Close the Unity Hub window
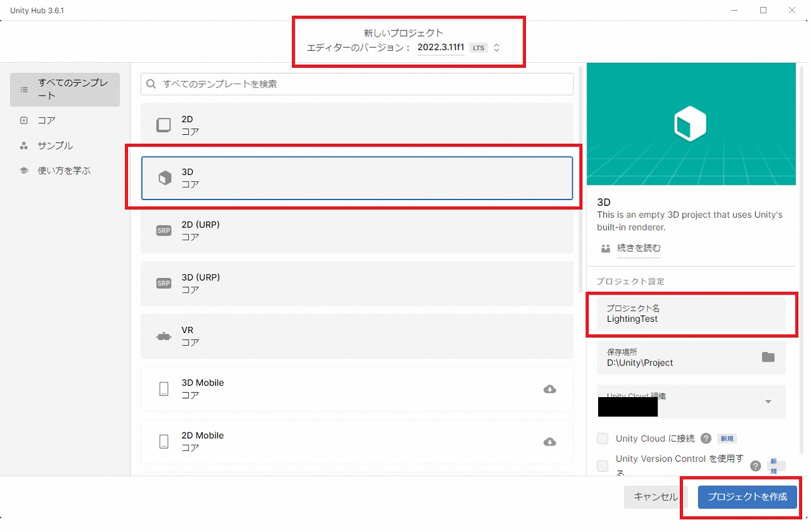Screen dimensions: 811x532 [793, 10]
